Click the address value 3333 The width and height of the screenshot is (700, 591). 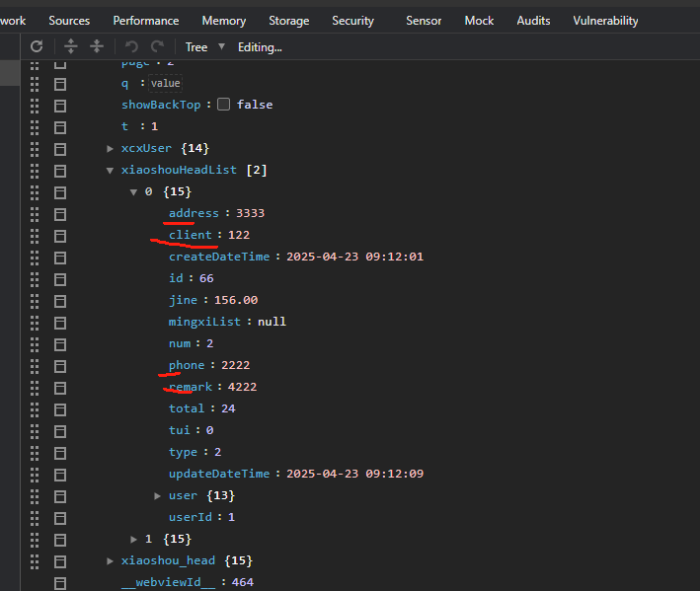[x=250, y=213]
